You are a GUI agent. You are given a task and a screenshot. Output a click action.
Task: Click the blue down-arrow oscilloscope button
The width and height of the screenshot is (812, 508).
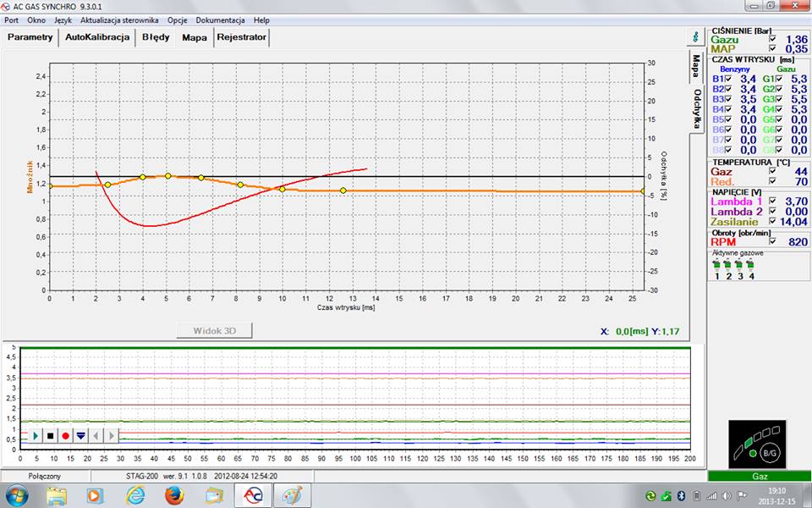point(80,435)
